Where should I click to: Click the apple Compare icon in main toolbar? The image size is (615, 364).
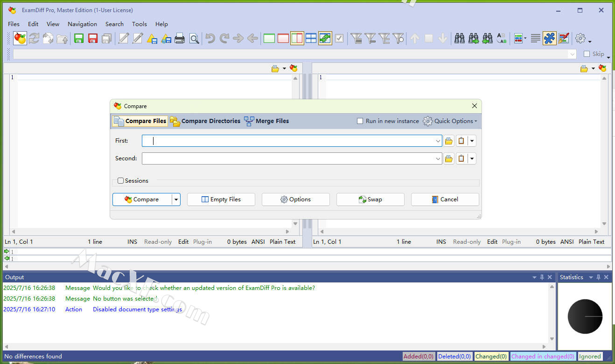point(20,39)
